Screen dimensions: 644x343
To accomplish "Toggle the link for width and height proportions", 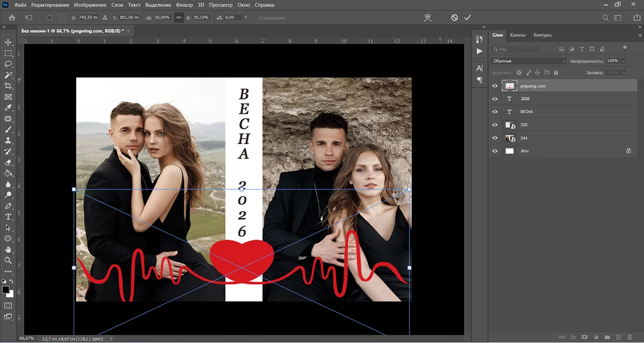I will point(179,18).
